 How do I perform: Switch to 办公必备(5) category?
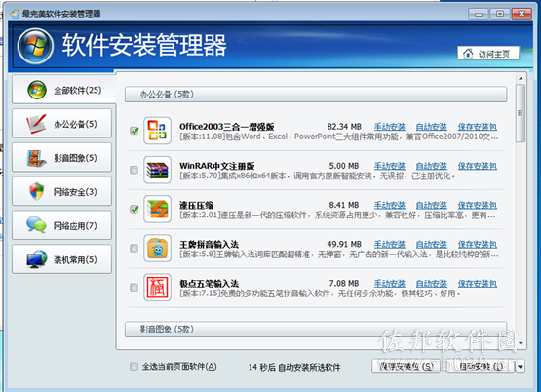click(x=61, y=124)
